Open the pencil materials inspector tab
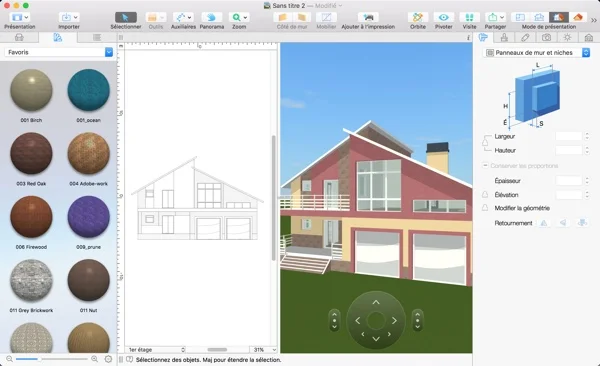Image resolution: width=600 pixels, height=366 pixels. [525, 37]
